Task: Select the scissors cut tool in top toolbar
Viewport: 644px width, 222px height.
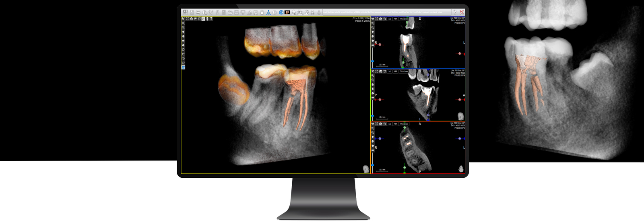Action: [x=313, y=12]
